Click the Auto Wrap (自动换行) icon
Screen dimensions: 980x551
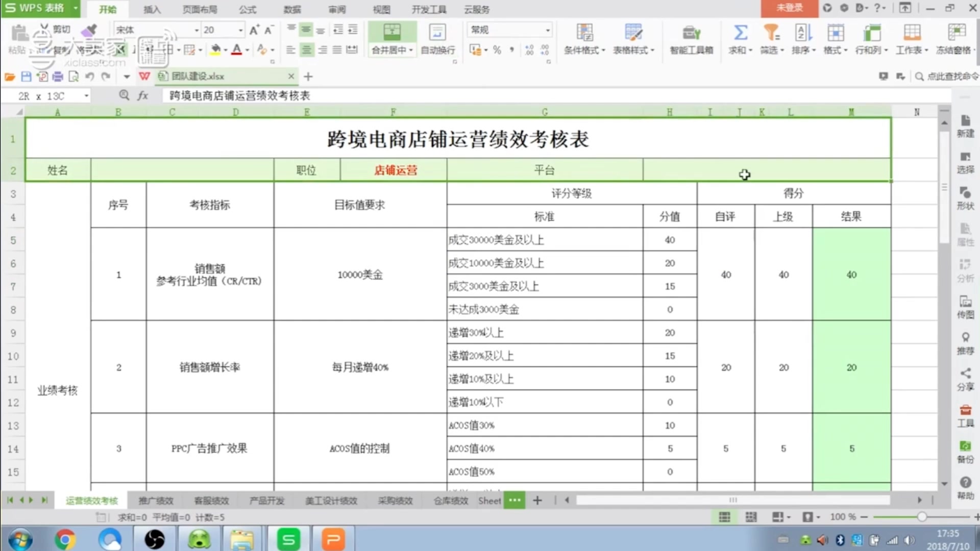click(x=437, y=32)
